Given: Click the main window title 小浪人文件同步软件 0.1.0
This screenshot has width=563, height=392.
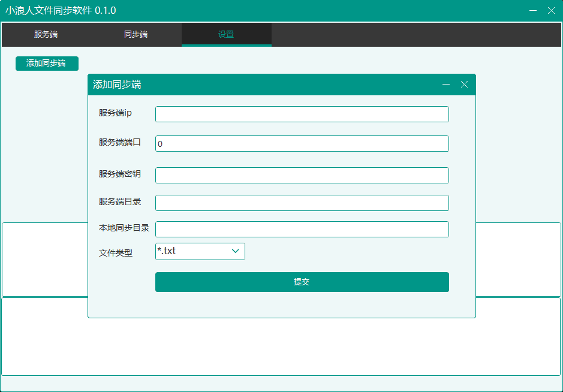Looking at the screenshot, I should 61,11.
